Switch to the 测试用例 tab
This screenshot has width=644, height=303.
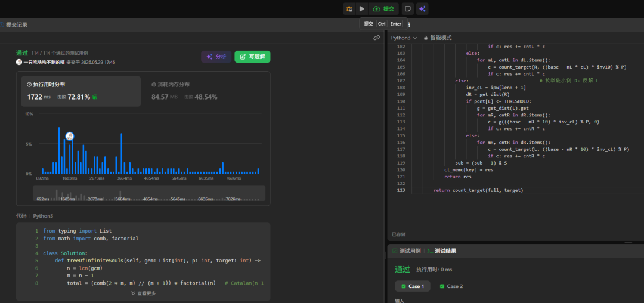(407, 251)
